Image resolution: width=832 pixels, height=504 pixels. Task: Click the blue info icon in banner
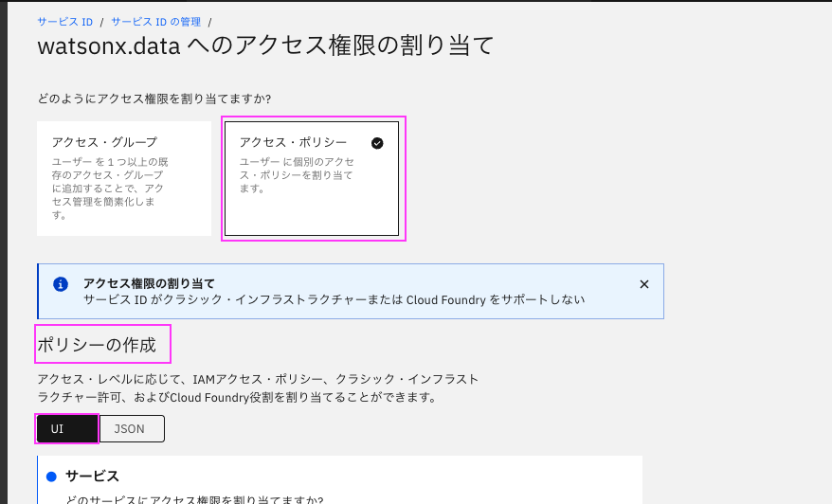(x=61, y=284)
